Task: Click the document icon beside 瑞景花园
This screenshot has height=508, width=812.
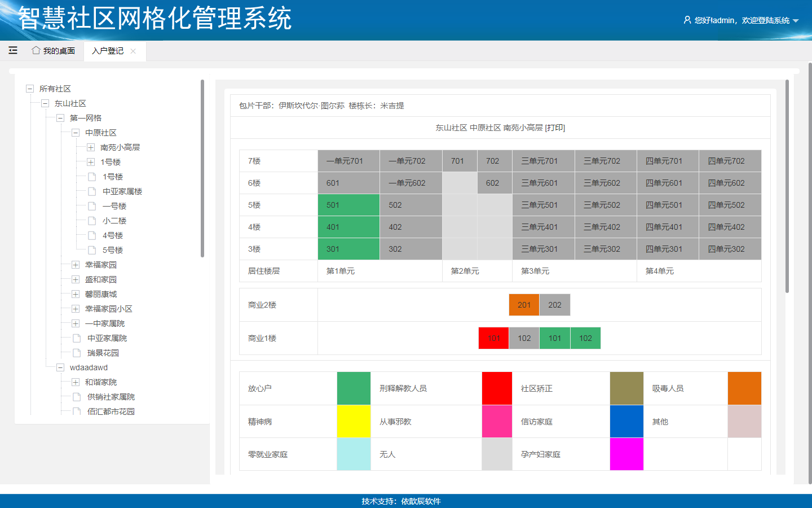Action: tap(77, 353)
